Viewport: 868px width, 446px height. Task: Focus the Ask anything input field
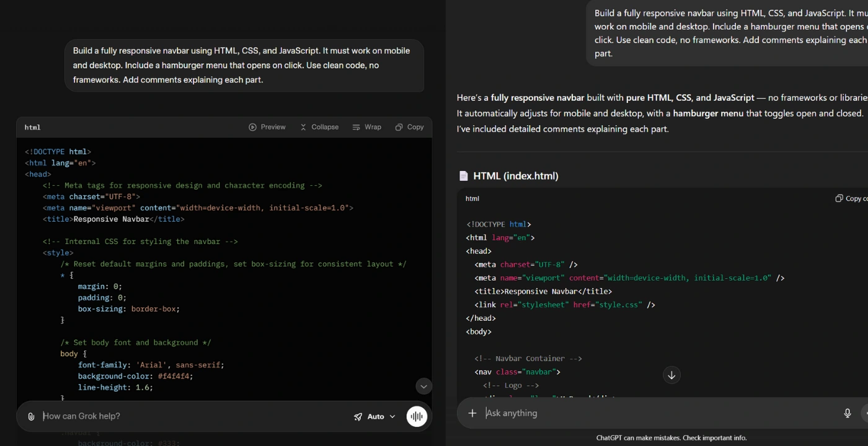coord(558,413)
